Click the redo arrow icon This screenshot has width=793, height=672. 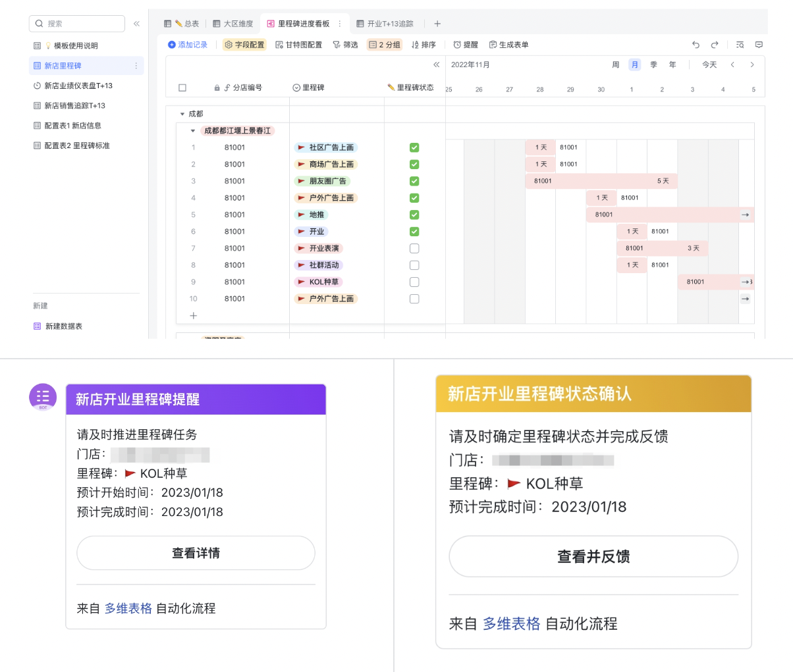(x=715, y=45)
